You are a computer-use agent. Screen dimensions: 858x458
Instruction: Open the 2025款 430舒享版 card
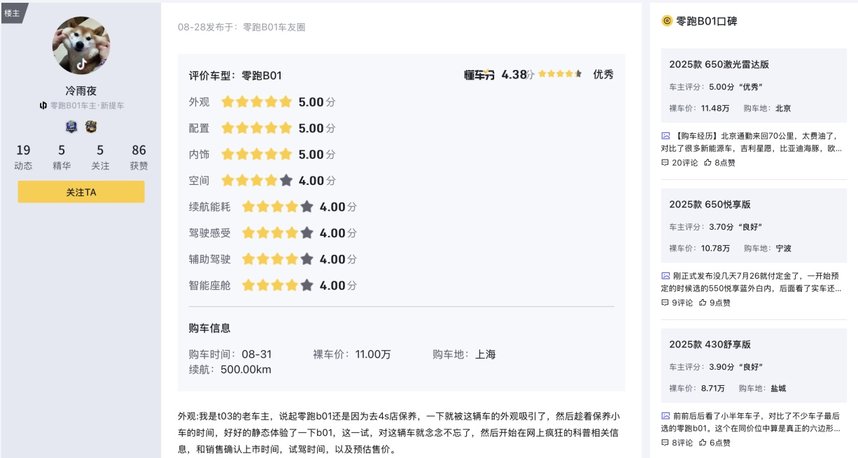753,366
